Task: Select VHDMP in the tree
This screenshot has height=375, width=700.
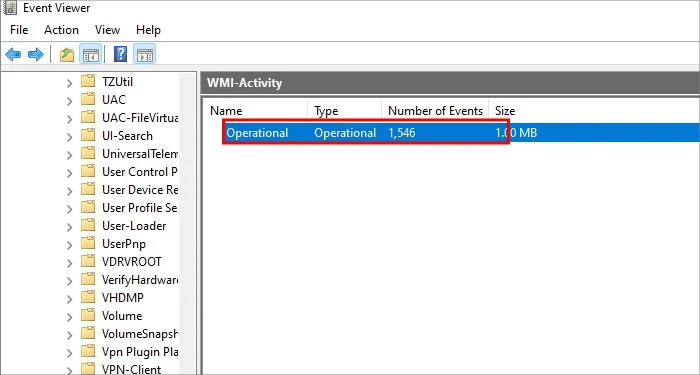Action: [x=123, y=298]
